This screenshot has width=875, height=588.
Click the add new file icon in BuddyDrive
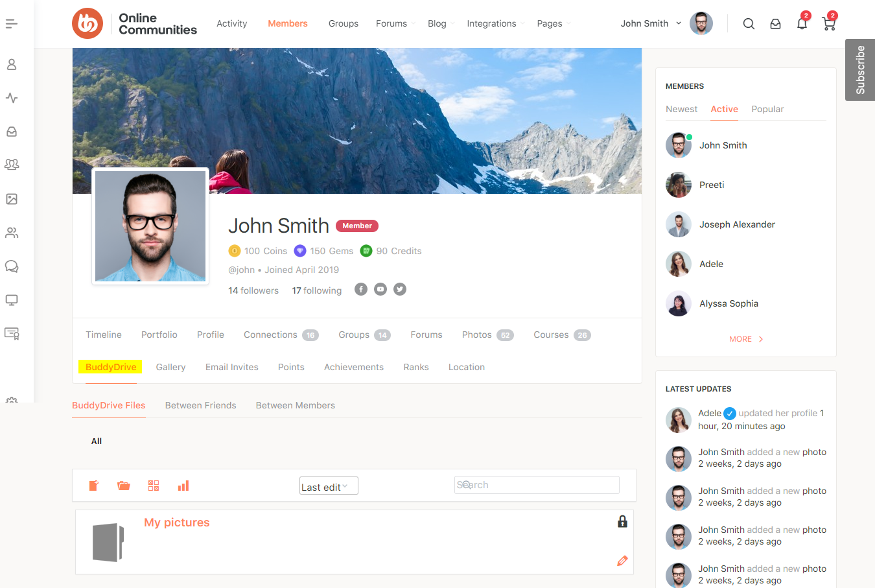tap(93, 485)
